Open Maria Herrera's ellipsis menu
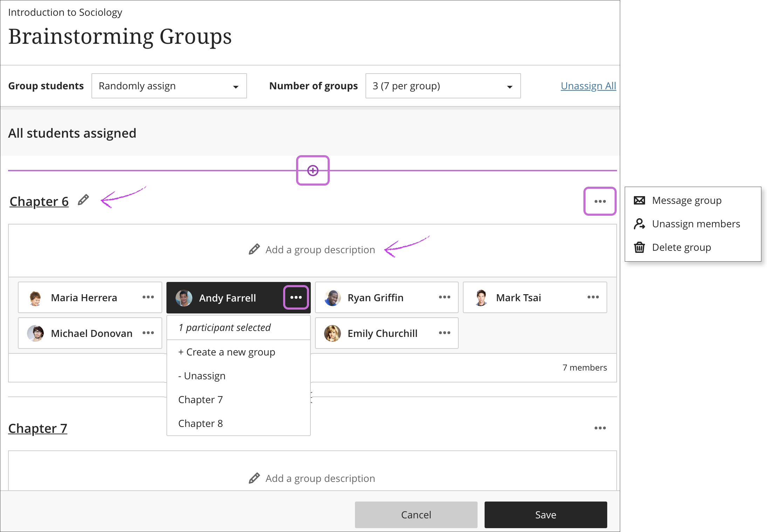The width and height of the screenshot is (767, 532). (x=148, y=297)
